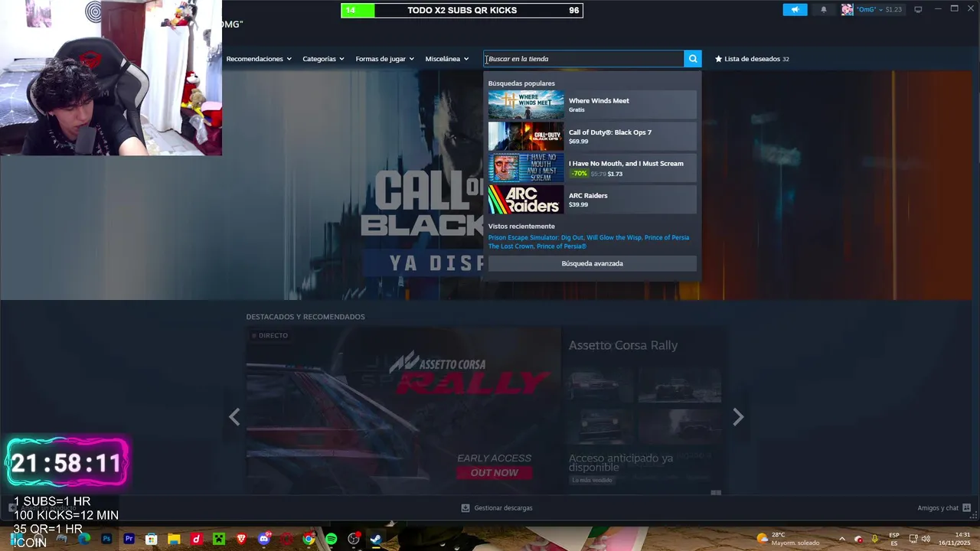Open Photoshop from the taskbar

[x=106, y=539]
